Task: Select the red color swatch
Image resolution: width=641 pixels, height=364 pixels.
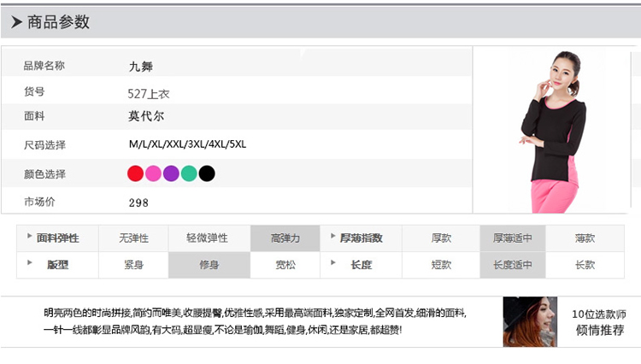Action: 135,173
